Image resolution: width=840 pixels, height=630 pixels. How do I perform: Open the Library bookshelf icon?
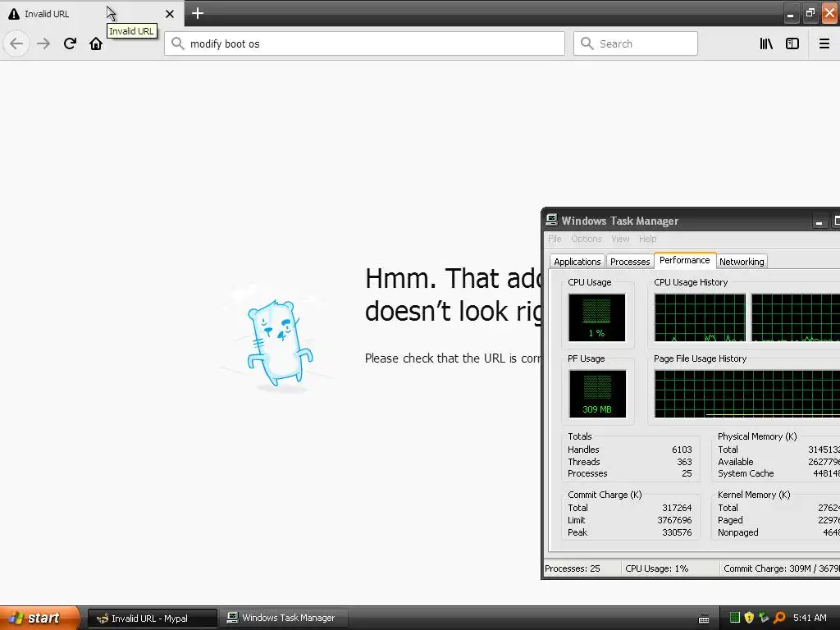point(766,43)
